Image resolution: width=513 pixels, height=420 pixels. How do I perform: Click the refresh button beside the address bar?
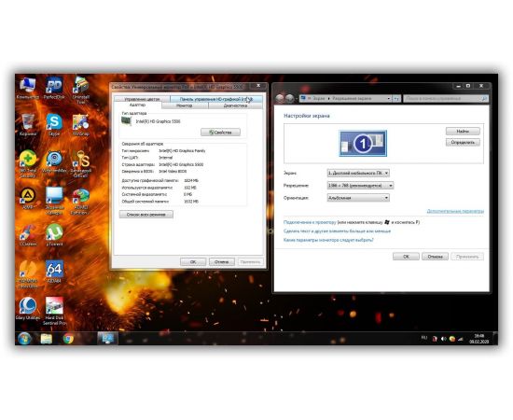(x=396, y=98)
